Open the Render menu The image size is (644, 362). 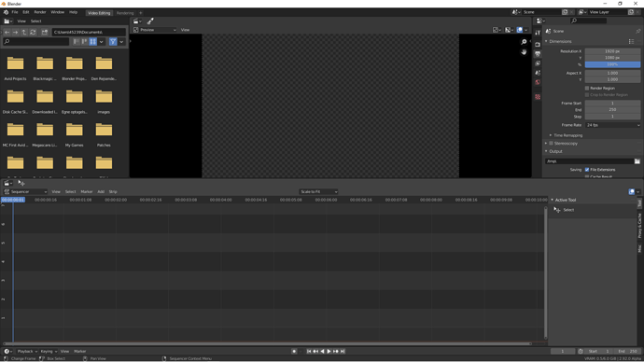[40, 12]
